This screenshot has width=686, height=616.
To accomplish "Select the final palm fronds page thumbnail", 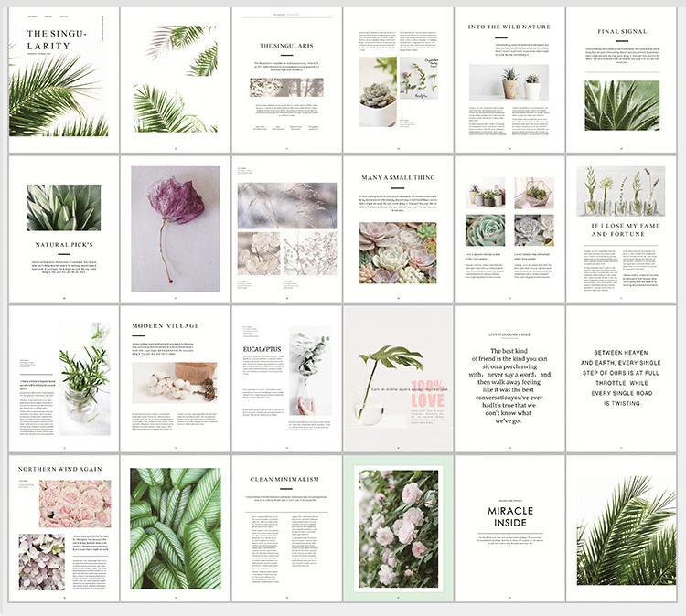I will 621,528.
